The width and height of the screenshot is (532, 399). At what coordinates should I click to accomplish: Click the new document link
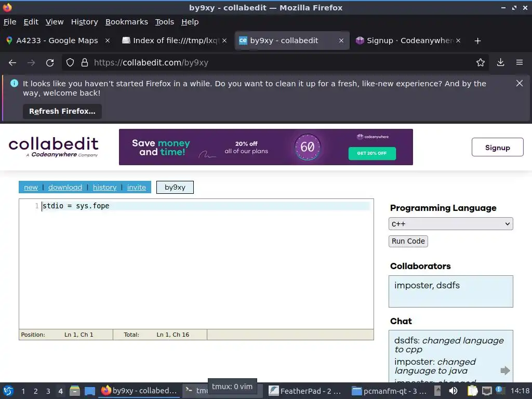[31, 187]
